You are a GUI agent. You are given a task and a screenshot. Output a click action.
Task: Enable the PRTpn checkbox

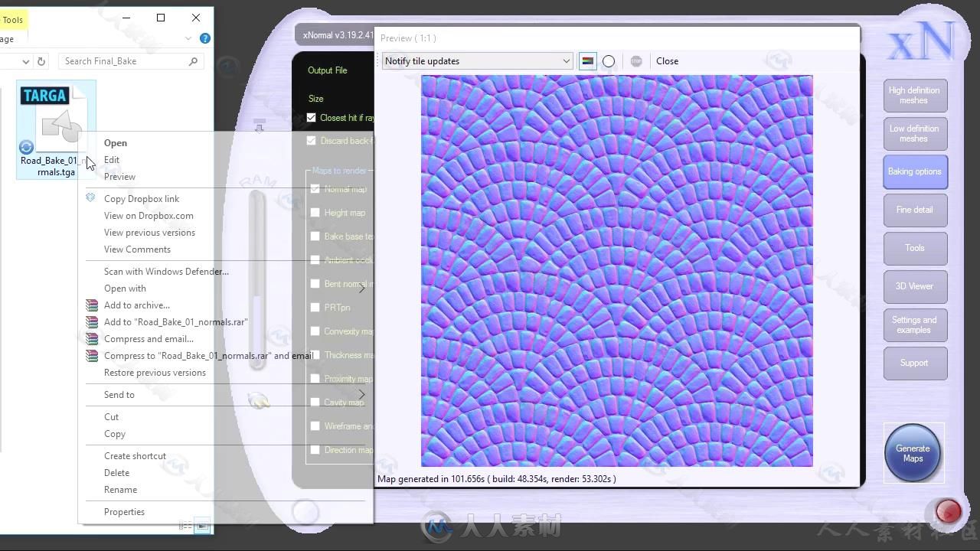[x=315, y=308]
